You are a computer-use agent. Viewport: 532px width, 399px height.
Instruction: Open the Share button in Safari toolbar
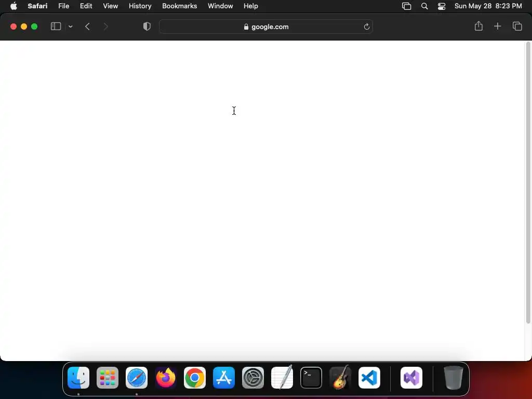478,26
